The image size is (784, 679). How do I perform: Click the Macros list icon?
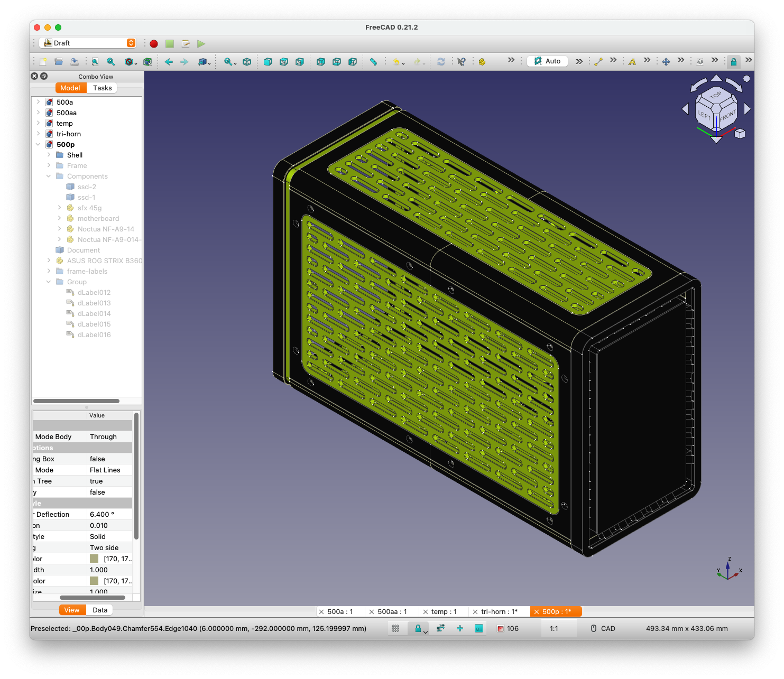(186, 44)
